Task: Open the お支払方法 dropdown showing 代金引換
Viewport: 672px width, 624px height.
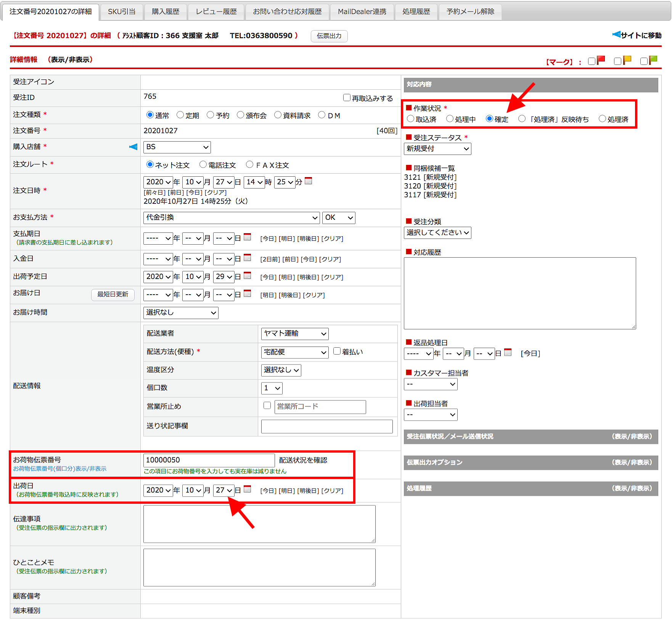Action: coord(231,218)
